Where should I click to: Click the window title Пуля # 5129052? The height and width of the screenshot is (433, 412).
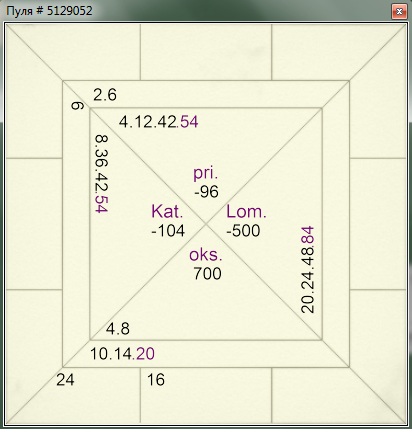click(x=49, y=11)
